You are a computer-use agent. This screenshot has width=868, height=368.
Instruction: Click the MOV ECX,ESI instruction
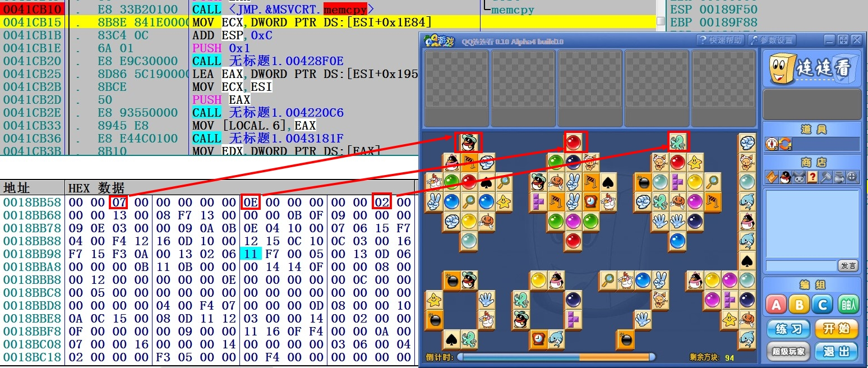coord(232,86)
